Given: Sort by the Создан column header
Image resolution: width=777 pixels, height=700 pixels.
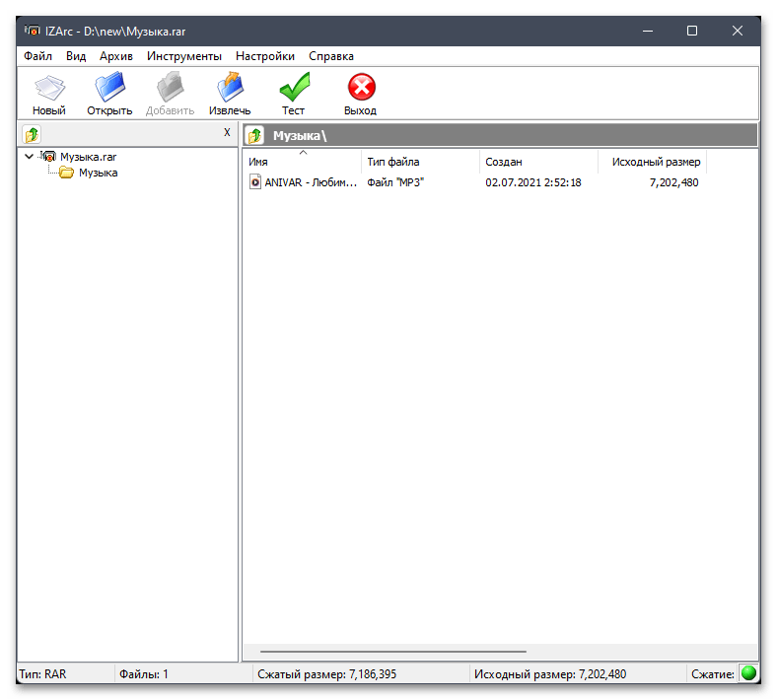Looking at the screenshot, I should click(x=538, y=162).
